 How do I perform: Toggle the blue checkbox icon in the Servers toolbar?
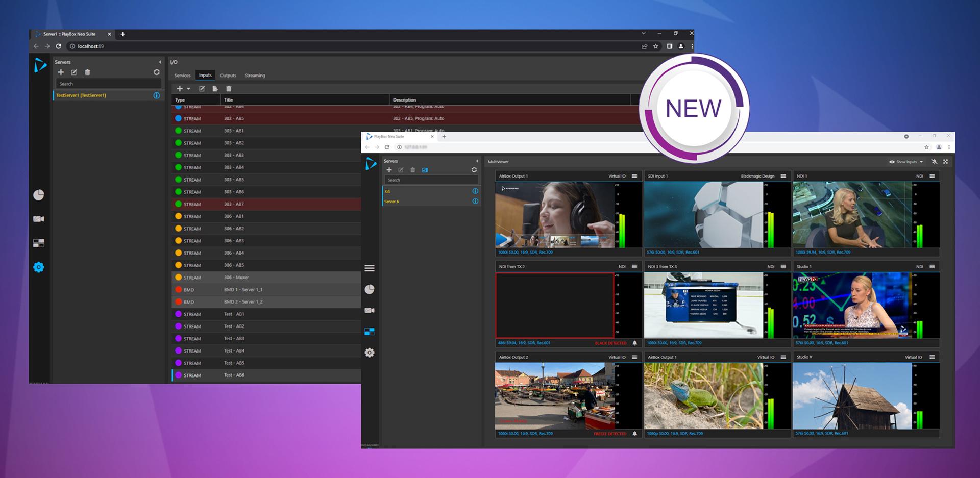[424, 170]
